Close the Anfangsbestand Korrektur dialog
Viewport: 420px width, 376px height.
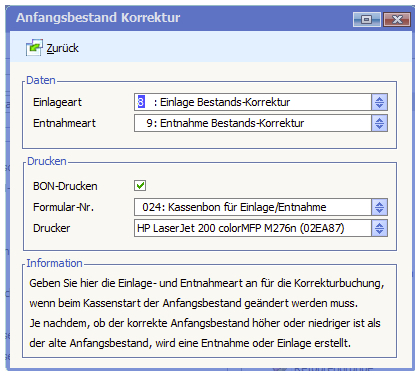click(397, 19)
